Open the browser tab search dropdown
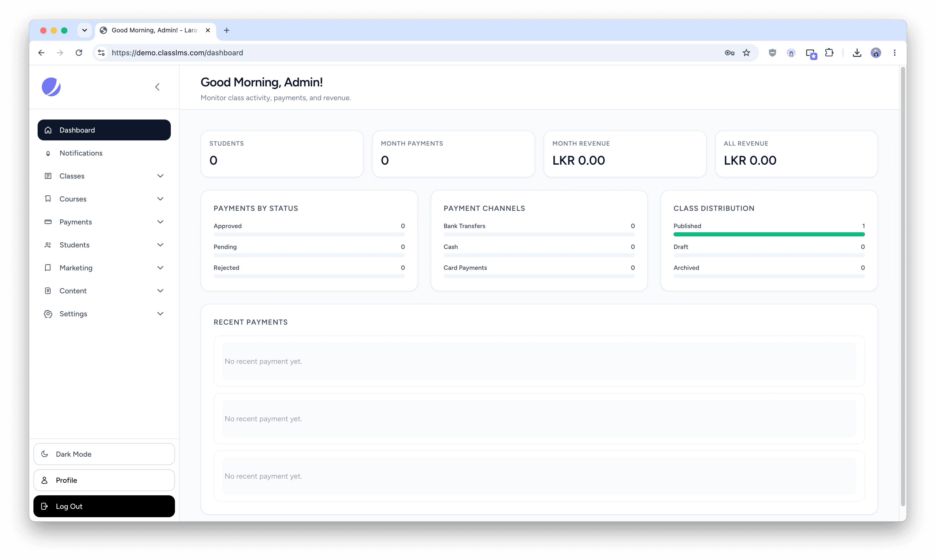 (85, 30)
